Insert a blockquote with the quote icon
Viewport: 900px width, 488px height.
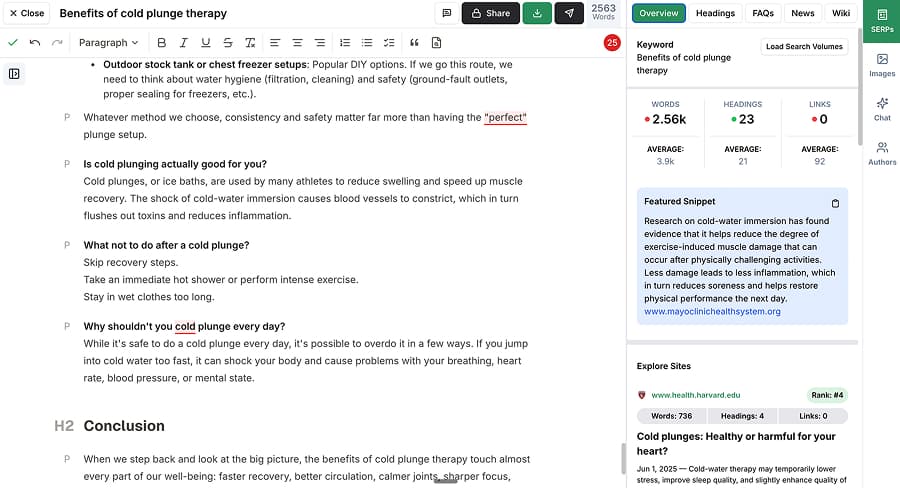414,43
